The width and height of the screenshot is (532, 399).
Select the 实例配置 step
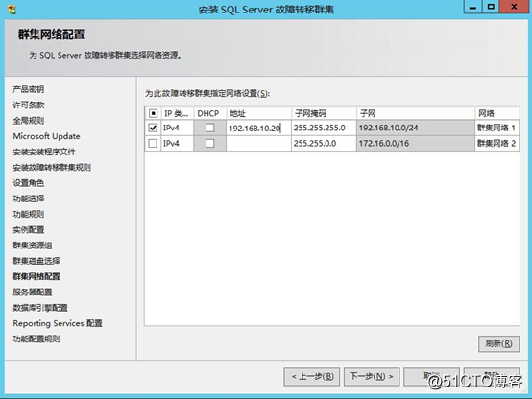coord(29,230)
